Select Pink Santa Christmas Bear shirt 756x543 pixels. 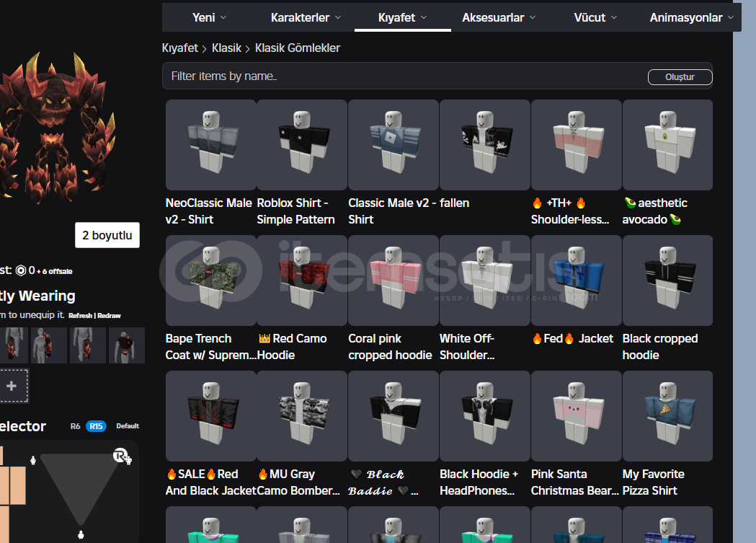(x=576, y=415)
